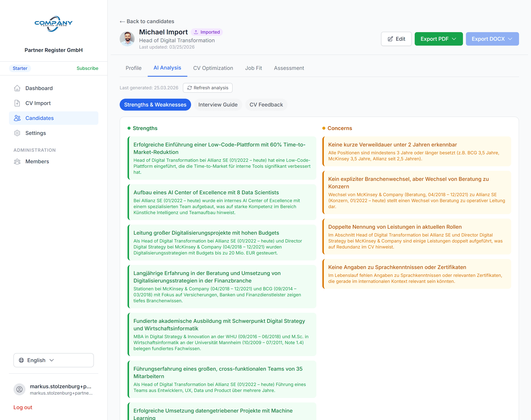
Task: Open Settings via the gear icon
Action: pyautogui.click(x=17, y=133)
